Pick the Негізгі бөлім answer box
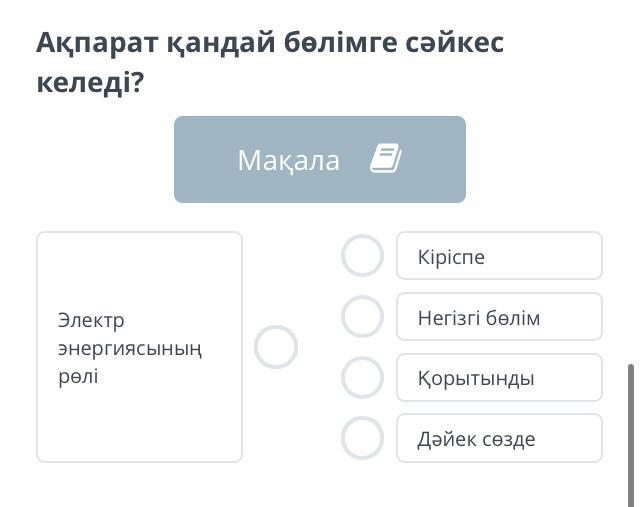 pos(499,317)
